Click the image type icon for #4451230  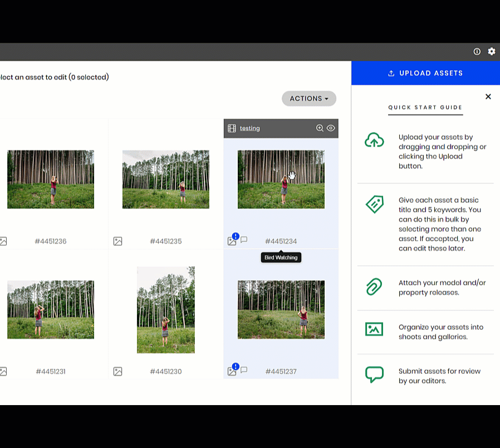(117, 372)
